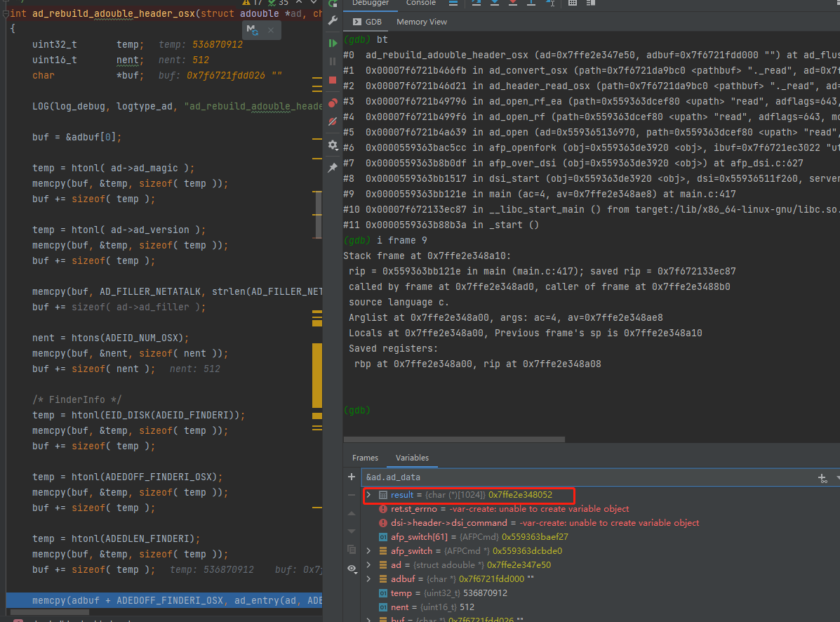Step over using the toolbar arrow icon
This screenshot has width=840, height=622.
[476, 4]
